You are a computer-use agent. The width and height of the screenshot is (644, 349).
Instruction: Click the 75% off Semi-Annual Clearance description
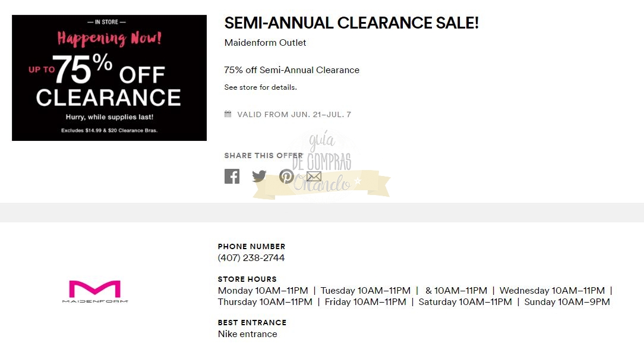(x=292, y=70)
